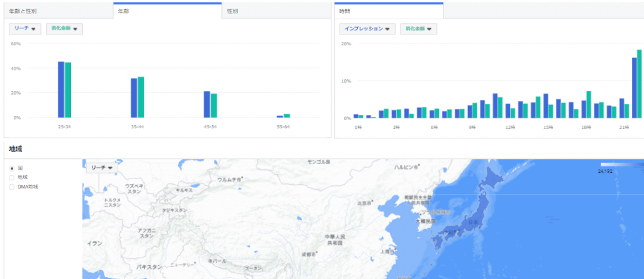This screenshot has height=279, width=644.
Task: Open the 性別 tab
Action: (232, 11)
